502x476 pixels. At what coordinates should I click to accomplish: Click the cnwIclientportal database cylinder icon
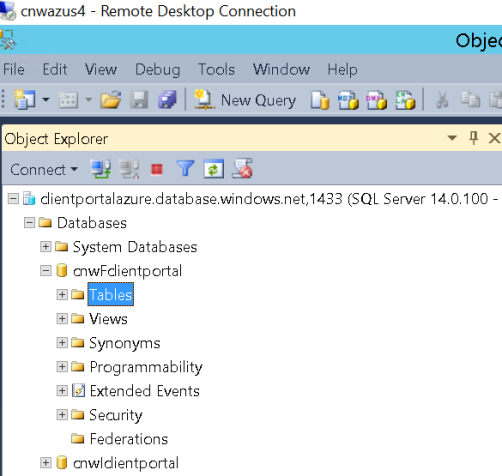(62, 463)
